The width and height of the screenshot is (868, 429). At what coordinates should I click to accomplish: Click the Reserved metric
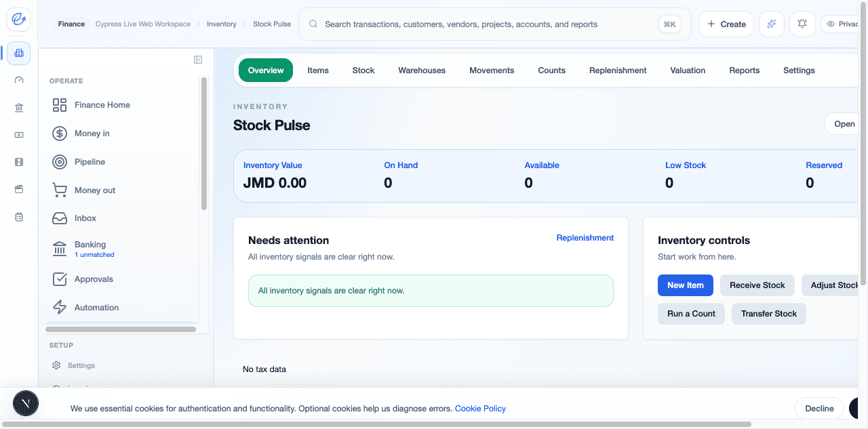[x=824, y=175]
